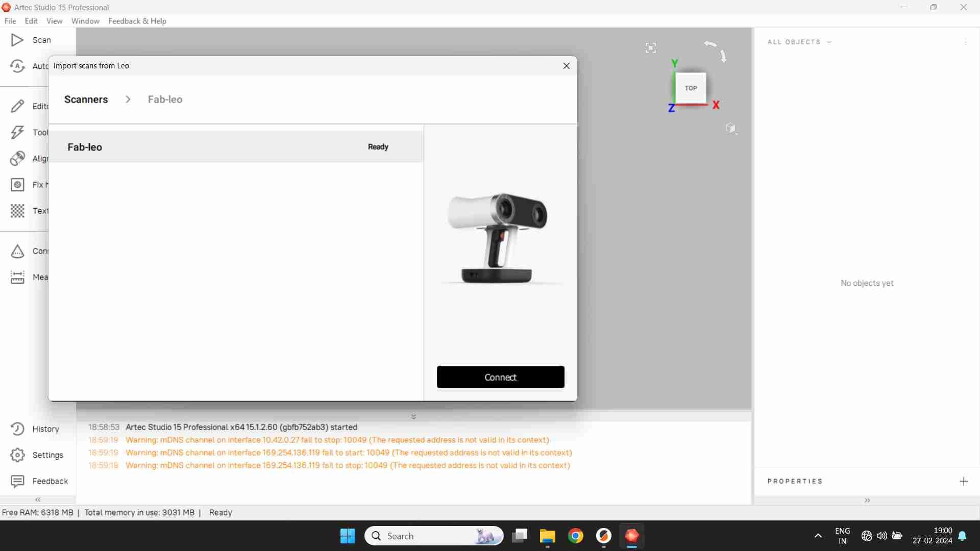Click the Leo scanner image
This screenshot has width=980, height=551.
click(500, 238)
